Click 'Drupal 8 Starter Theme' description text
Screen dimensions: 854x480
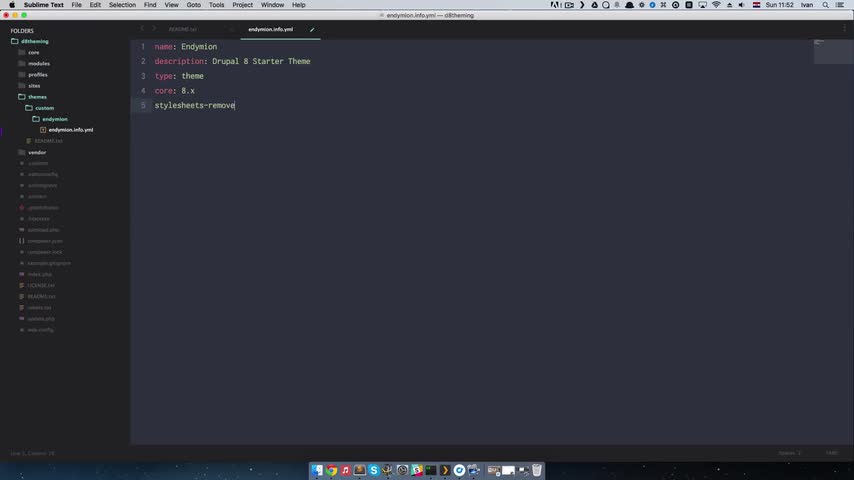tap(261, 62)
